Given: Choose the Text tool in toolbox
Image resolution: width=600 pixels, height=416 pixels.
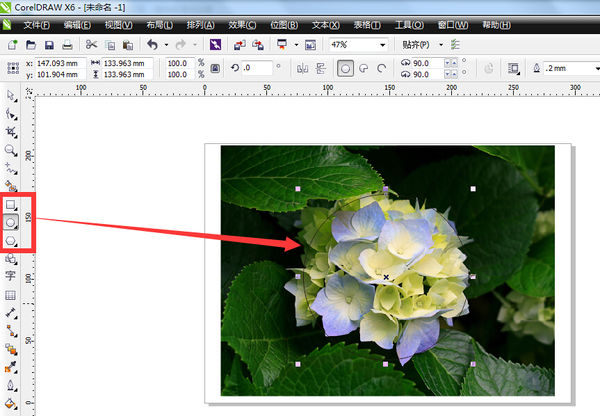Looking at the screenshot, I should click(11, 276).
